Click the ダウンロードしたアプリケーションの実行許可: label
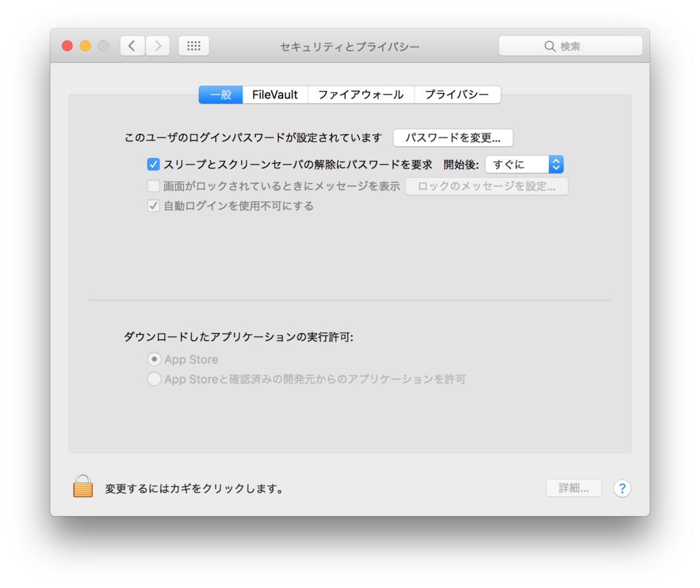The image size is (700, 588). pyautogui.click(x=239, y=337)
